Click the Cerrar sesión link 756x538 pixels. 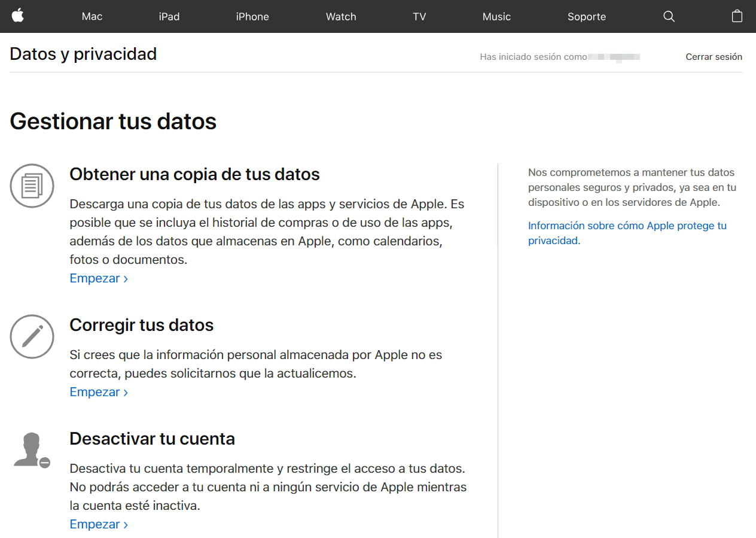pos(714,57)
